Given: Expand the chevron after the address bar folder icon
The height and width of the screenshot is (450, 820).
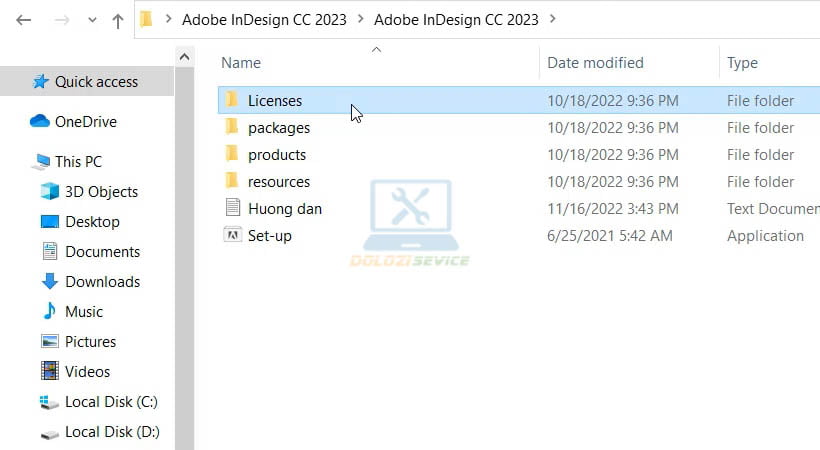Looking at the screenshot, I should pyautogui.click(x=167, y=20).
